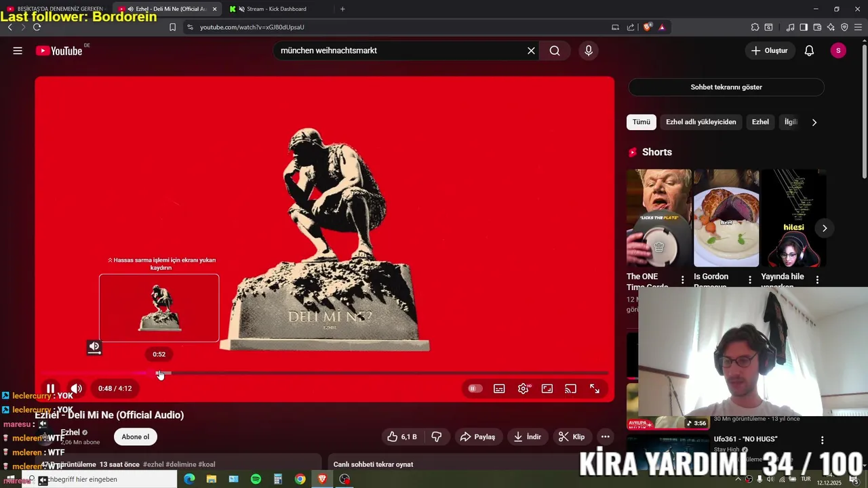
Task: Open Spotify from the taskbar
Action: coord(256,479)
